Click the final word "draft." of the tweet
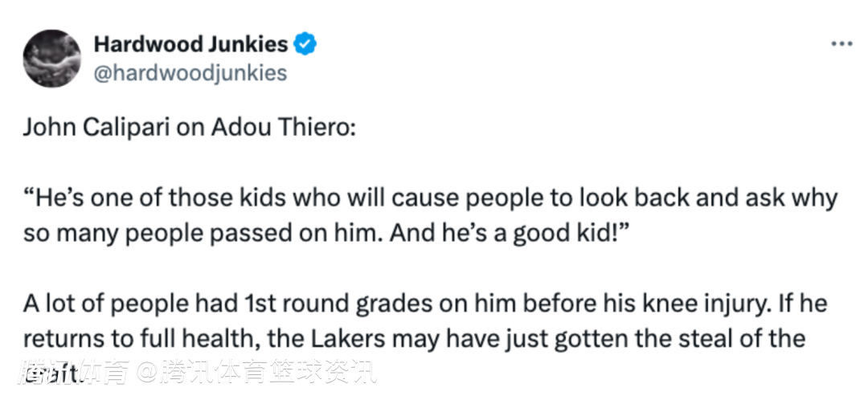The width and height of the screenshot is (868, 400). (52, 373)
